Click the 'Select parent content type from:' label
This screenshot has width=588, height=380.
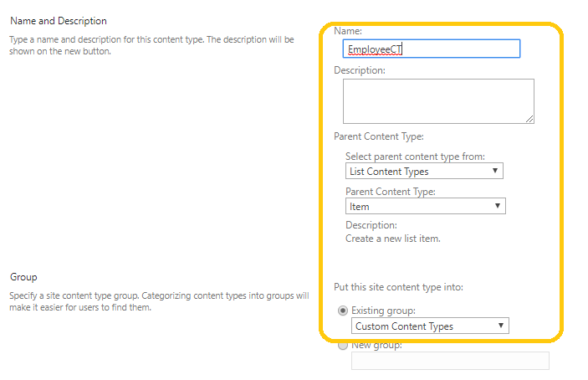pos(415,157)
